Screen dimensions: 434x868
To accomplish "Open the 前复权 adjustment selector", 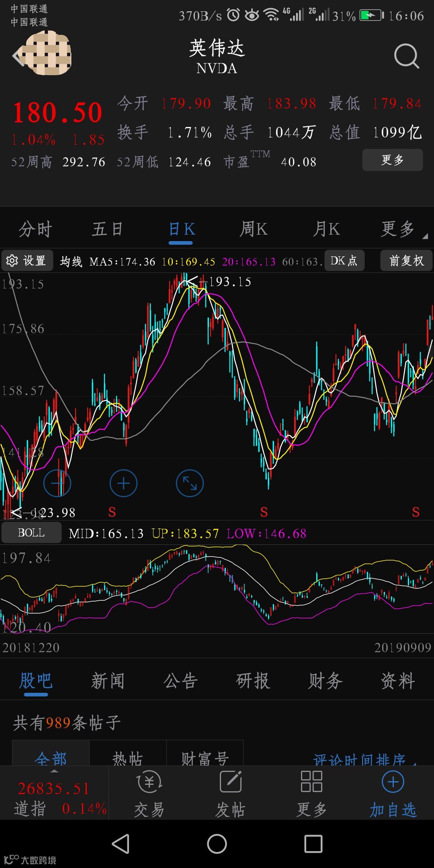I will pos(406,261).
